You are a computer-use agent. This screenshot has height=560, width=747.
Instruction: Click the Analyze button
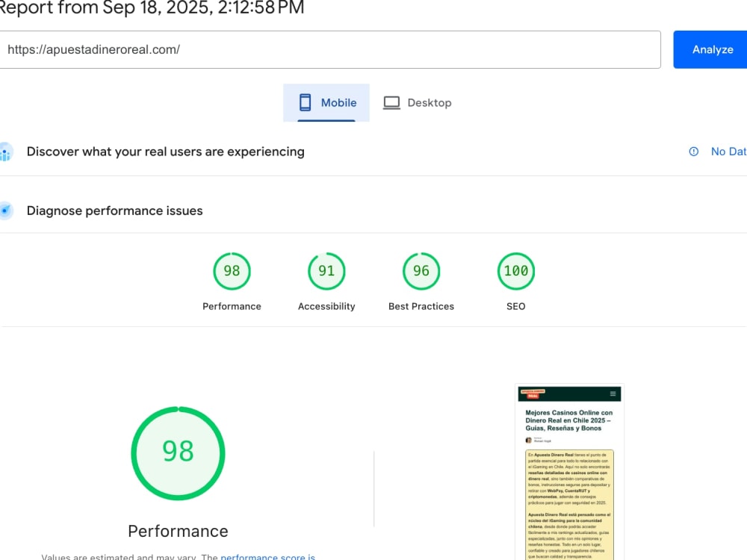[x=710, y=49]
